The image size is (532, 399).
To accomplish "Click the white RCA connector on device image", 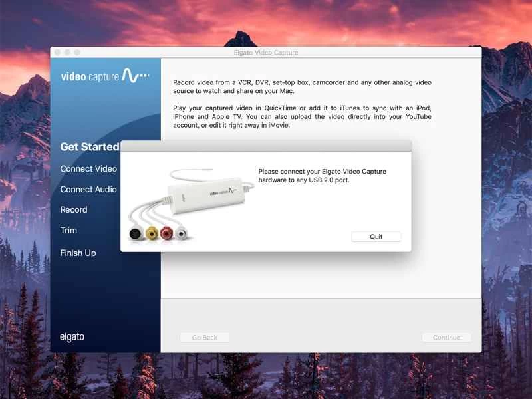I will click(180, 232).
